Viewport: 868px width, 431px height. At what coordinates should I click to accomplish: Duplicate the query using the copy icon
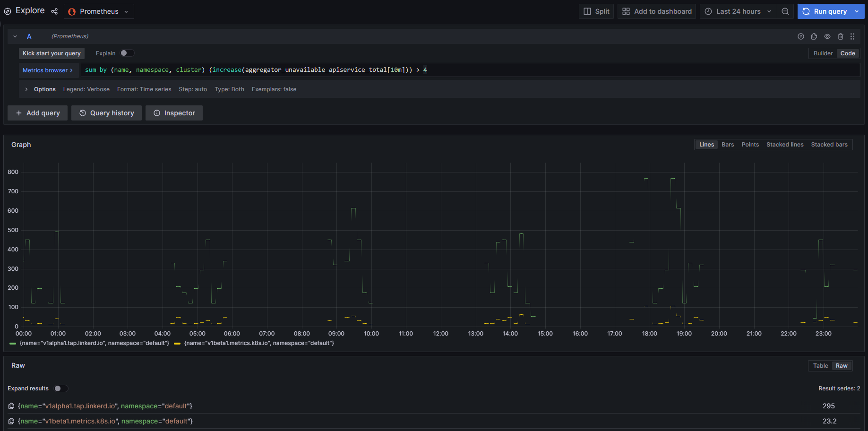[814, 36]
